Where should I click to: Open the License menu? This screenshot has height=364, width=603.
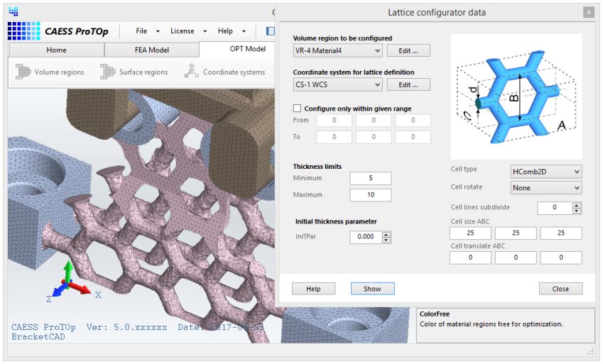point(183,31)
